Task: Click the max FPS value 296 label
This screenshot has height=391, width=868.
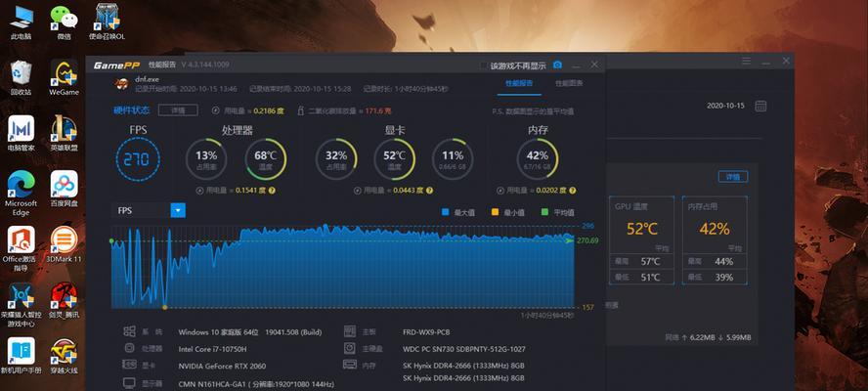Action: click(x=587, y=226)
